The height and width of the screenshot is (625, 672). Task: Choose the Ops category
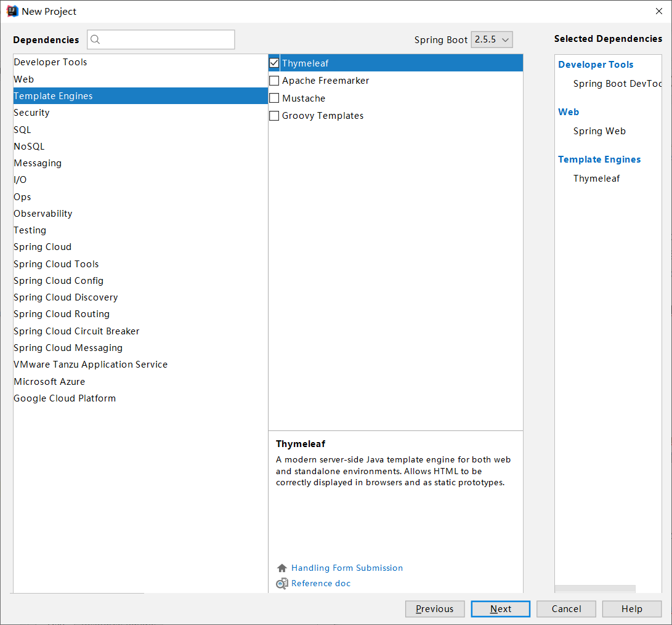pyautogui.click(x=140, y=197)
